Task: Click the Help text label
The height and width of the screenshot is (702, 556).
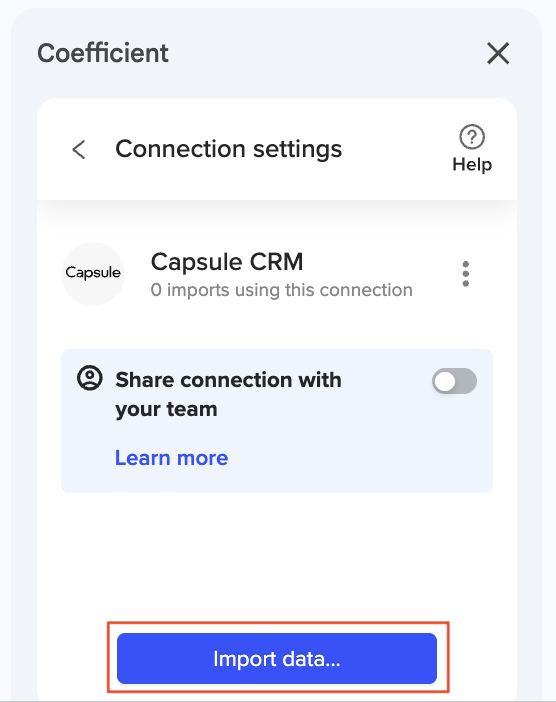Action: [472, 165]
